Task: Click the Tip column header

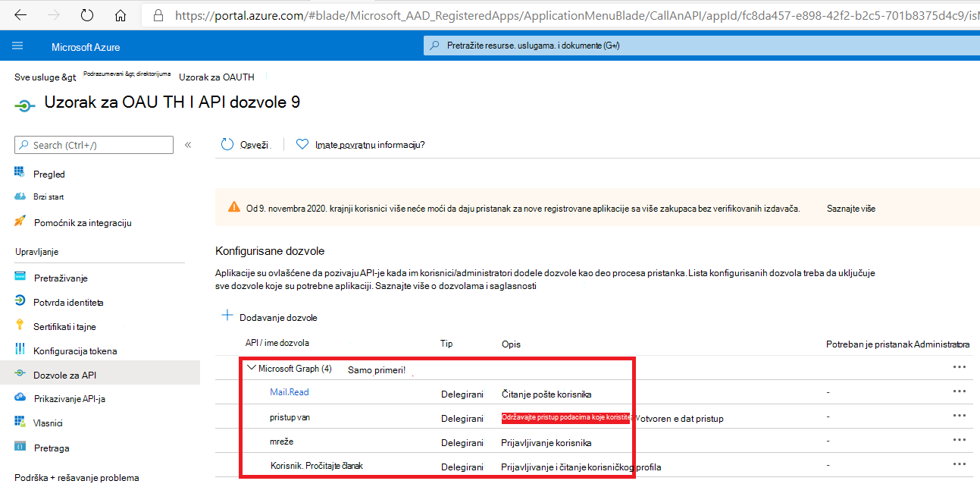Action: 446,344
